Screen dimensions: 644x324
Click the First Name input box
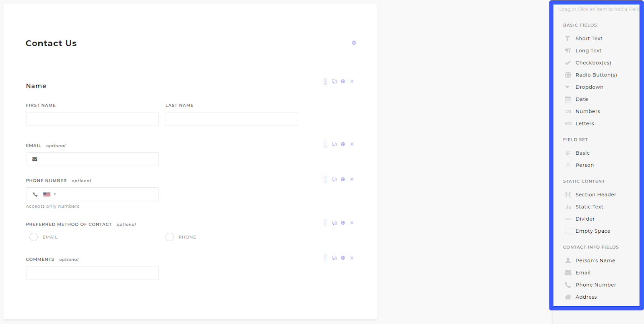click(92, 119)
